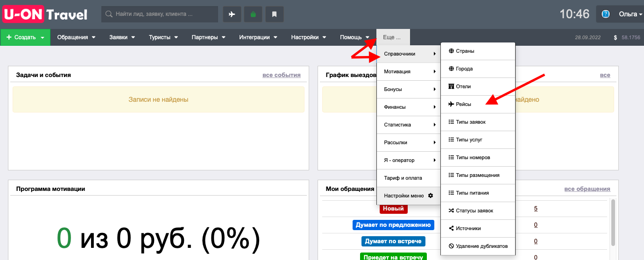644x260 pixels.
Task: Click the Программа мотивации heading
Action: (x=50, y=189)
